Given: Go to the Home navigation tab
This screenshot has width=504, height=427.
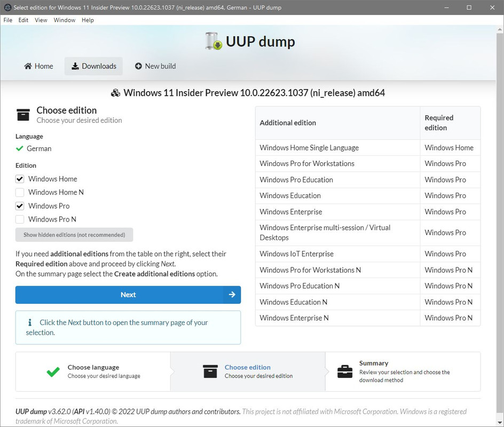Looking at the screenshot, I should pos(38,66).
